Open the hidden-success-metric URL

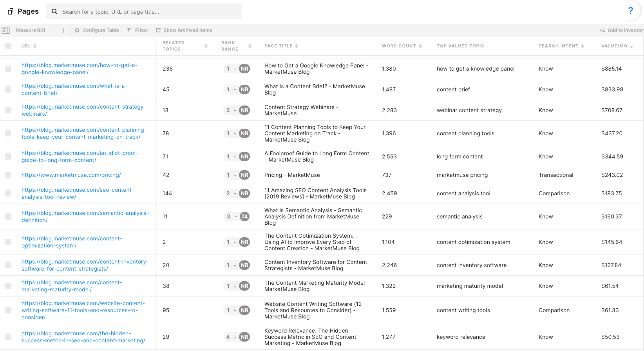pos(83,337)
